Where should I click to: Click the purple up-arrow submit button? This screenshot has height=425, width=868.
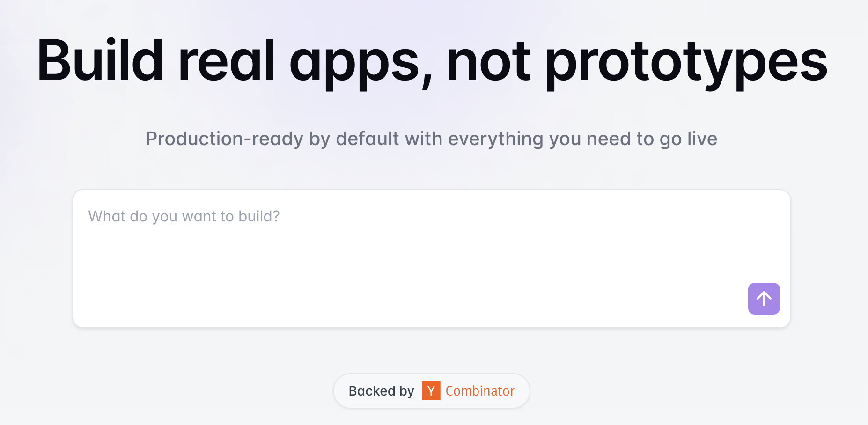(x=764, y=299)
